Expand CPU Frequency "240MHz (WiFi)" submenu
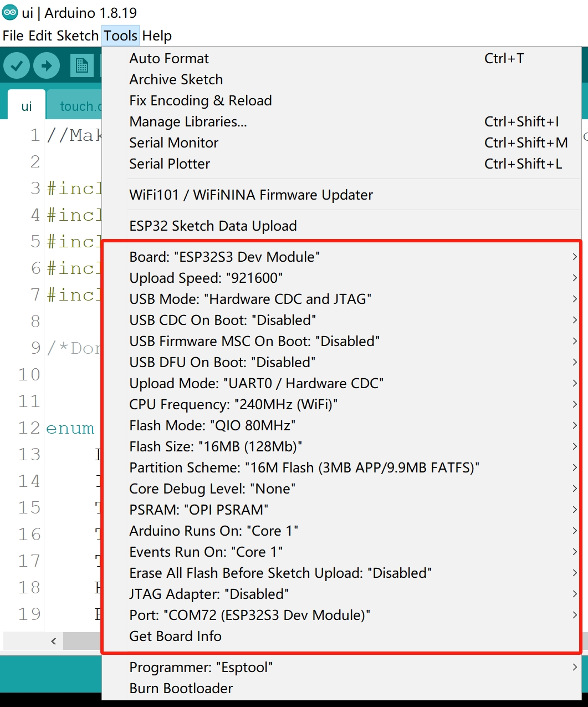Screen dimensions: 588x707 (x=341, y=404)
